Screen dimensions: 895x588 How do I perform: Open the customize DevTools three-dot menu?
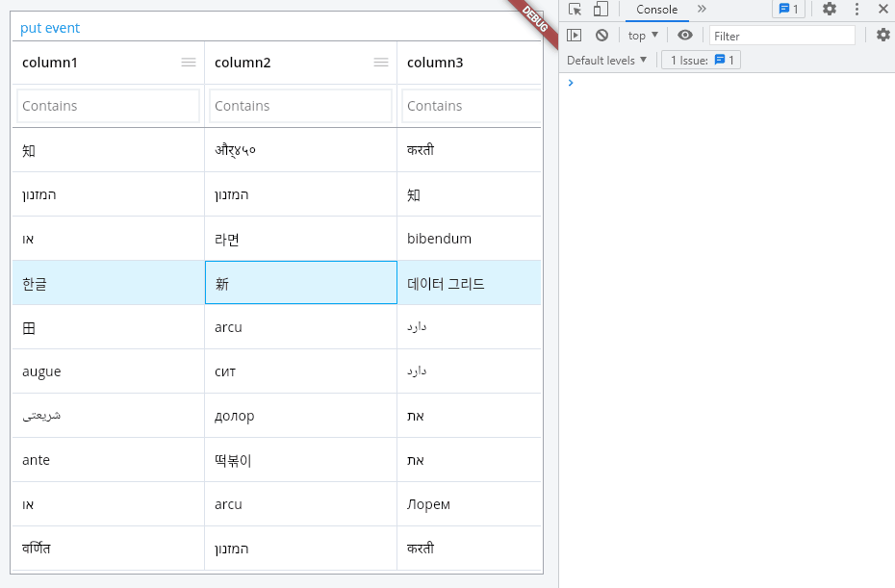(857, 10)
